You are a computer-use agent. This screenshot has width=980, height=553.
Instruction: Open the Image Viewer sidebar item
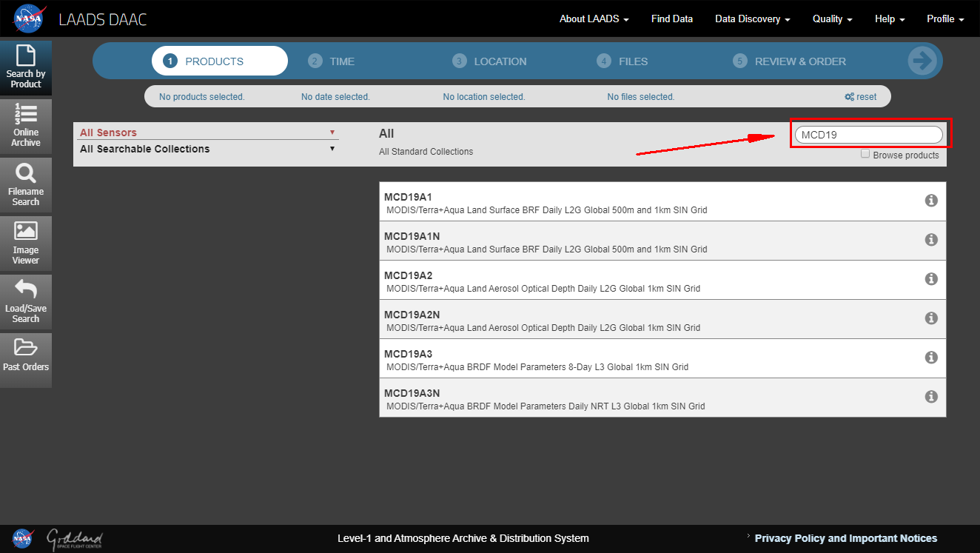pos(26,243)
